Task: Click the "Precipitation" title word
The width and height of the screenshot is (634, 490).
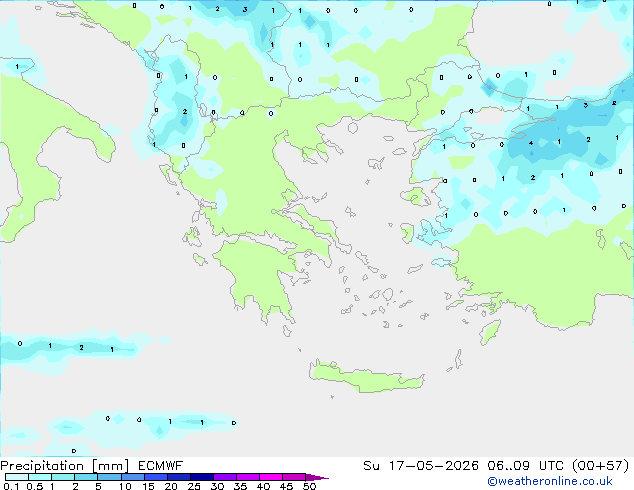Action: (42, 466)
